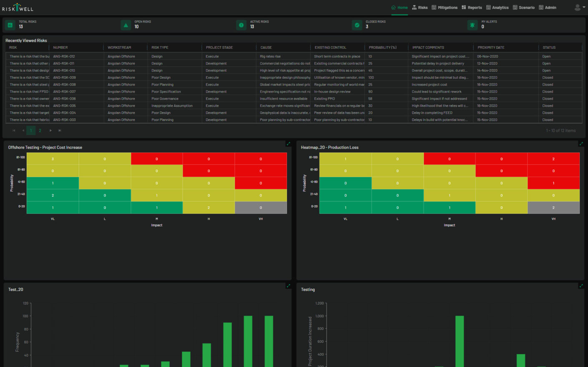Click the RiskWell logo
This screenshot has height=367, width=588.
18,8
